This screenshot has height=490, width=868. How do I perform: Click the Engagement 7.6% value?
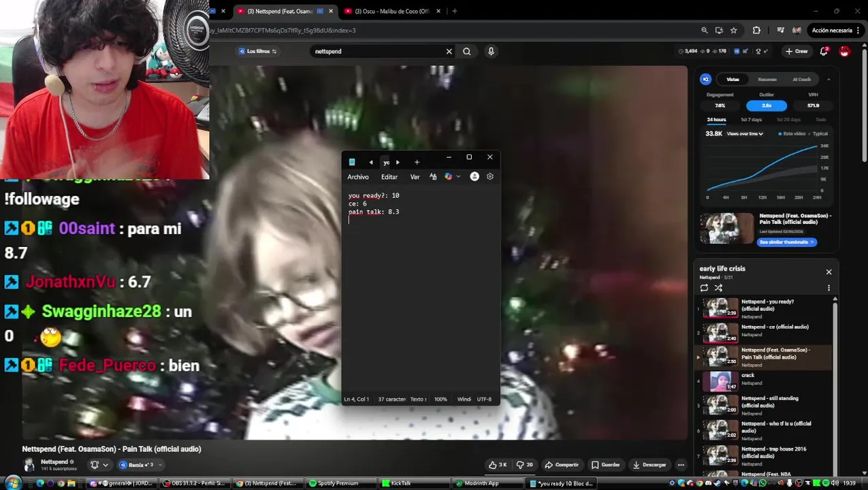720,105
